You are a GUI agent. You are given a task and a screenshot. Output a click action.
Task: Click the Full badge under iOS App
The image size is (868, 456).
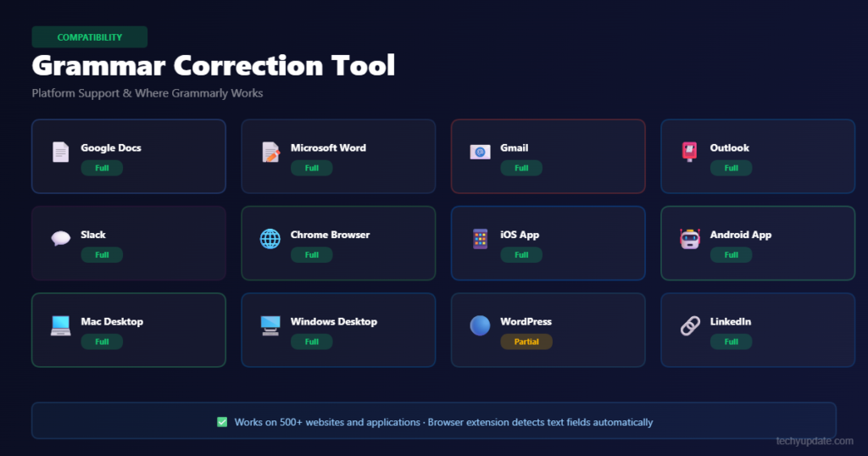521,255
